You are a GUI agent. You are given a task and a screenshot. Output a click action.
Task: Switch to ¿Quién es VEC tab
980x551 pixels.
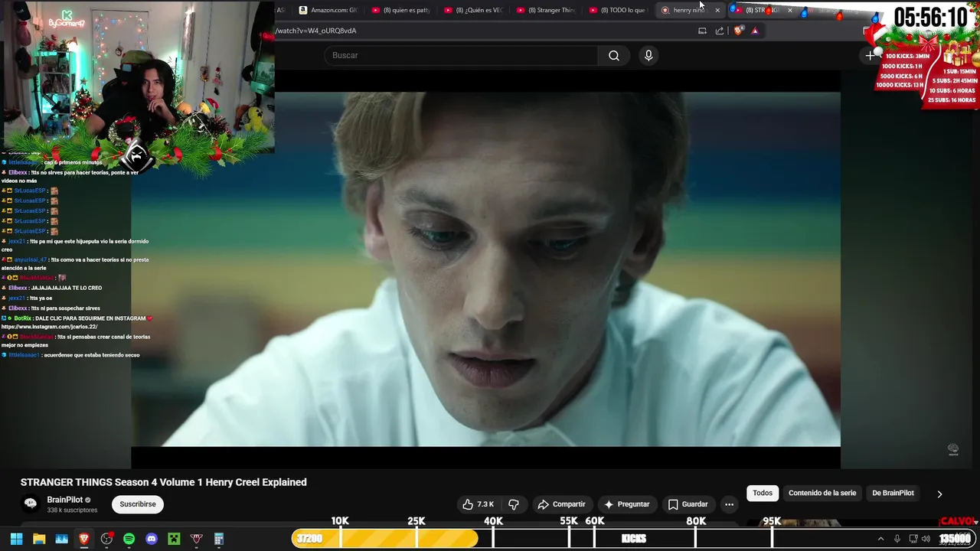[473, 10]
